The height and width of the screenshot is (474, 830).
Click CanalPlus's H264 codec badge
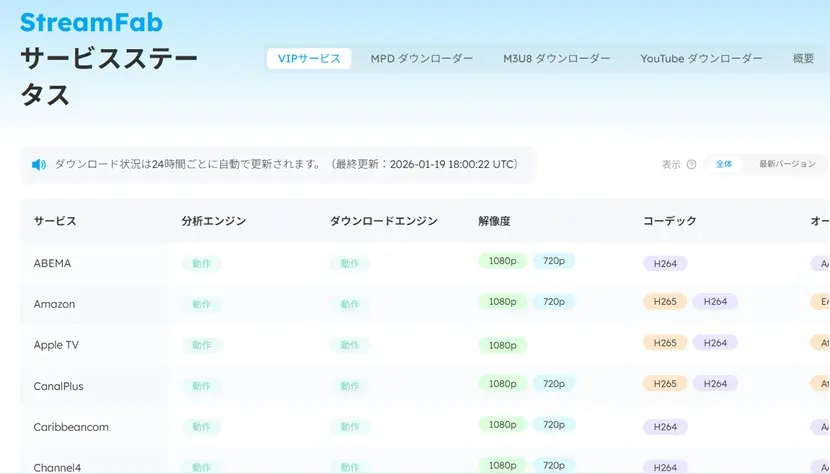click(715, 383)
